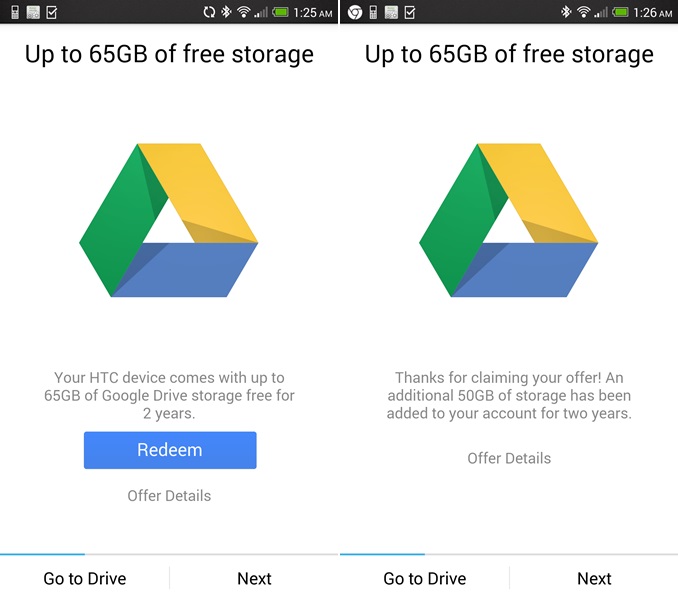Tap the phone notification icon on left status bar
Image resolution: width=678 pixels, height=600 pixels.
point(15,12)
